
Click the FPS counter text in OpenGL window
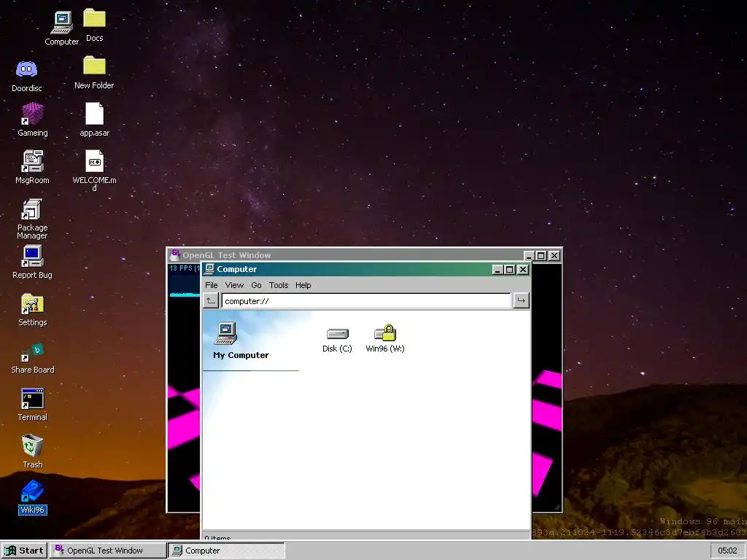(x=185, y=268)
